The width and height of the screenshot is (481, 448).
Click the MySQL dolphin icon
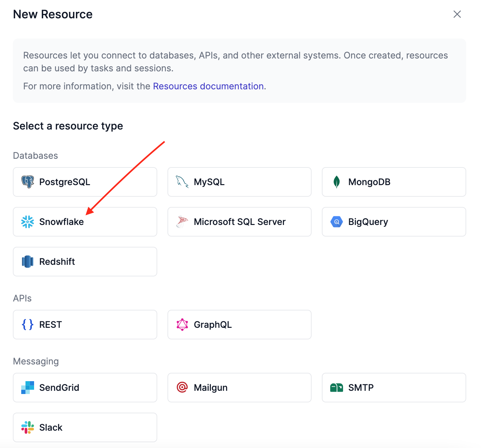(x=182, y=182)
